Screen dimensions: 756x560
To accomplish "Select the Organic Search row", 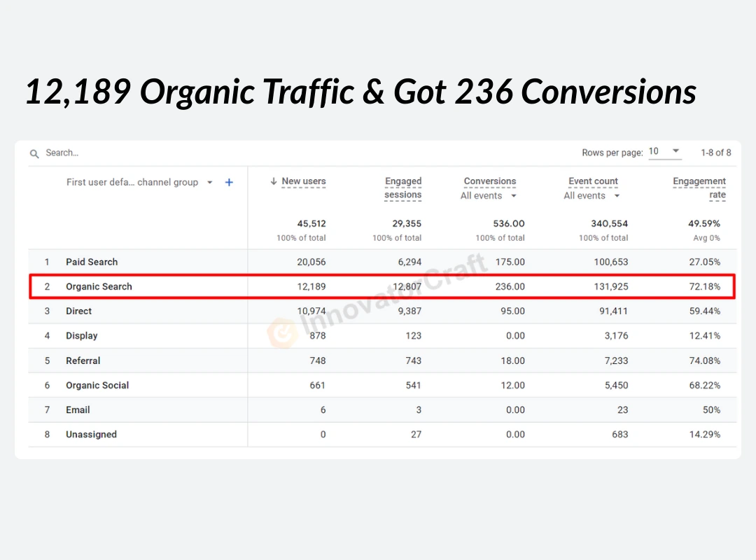I will coord(99,286).
